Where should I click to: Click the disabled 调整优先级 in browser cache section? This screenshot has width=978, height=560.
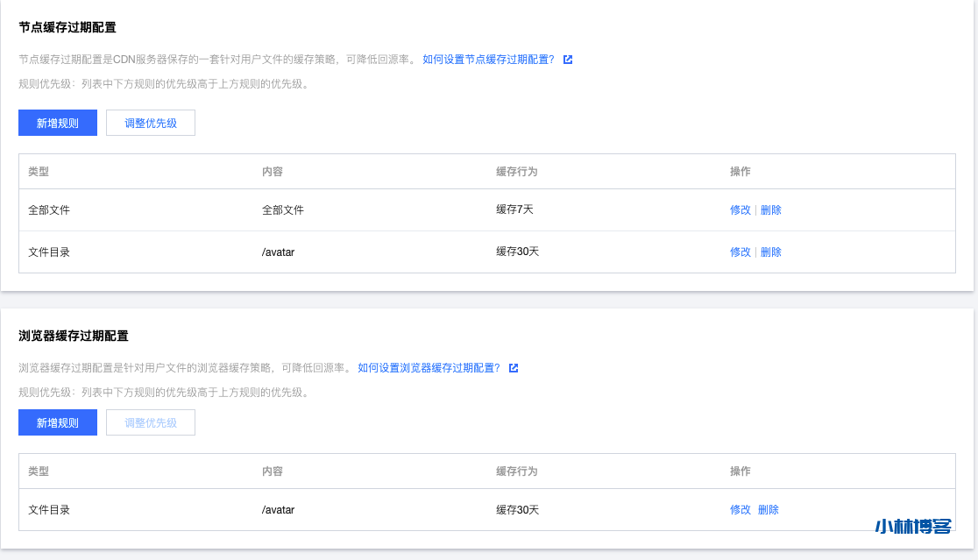[150, 422]
